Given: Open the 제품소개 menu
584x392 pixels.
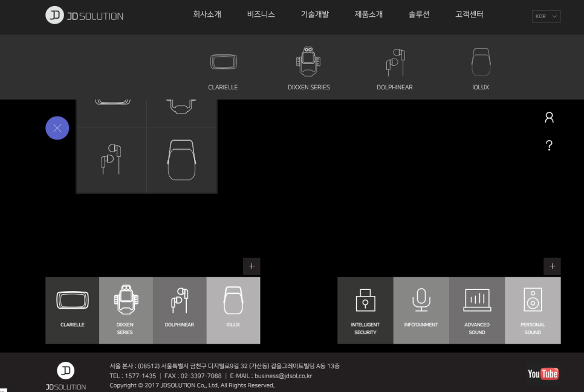Looking at the screenshot, I should click(368, 14).
